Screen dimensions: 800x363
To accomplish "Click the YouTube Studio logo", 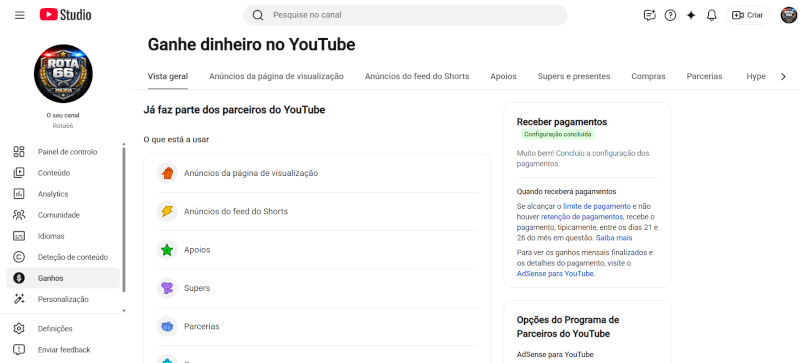I will point(65,15).
